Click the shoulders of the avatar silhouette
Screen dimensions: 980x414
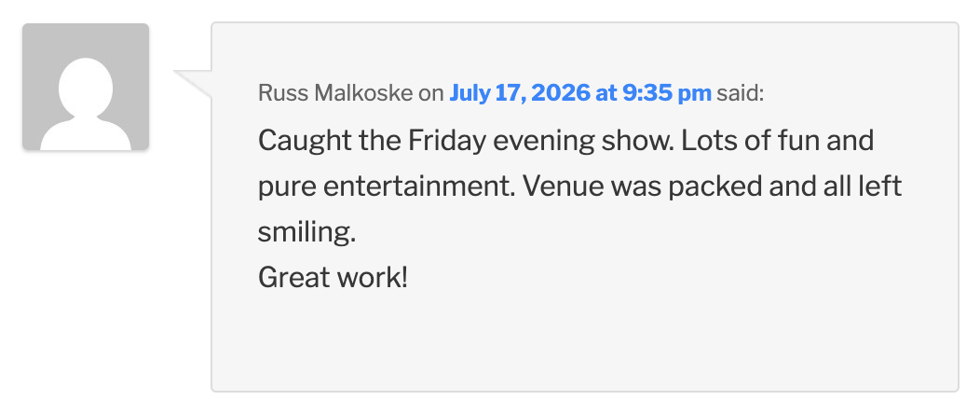tap(86, 134)
